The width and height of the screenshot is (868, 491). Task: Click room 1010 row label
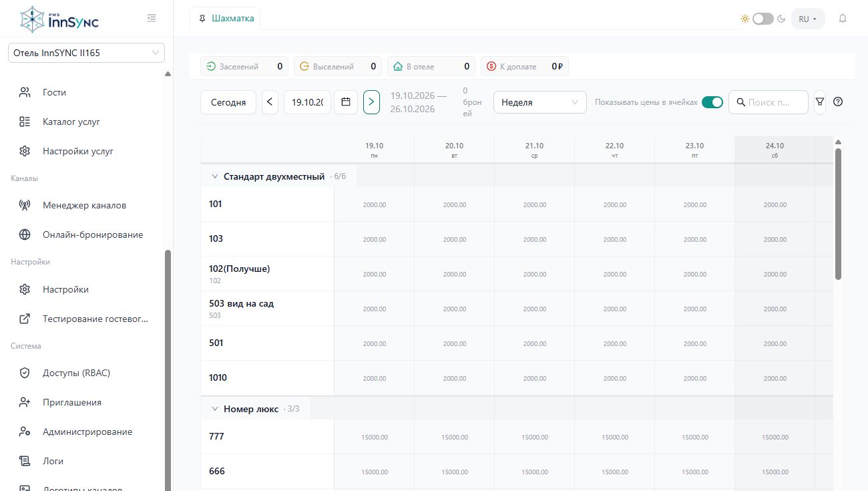(x=267, y=378)
